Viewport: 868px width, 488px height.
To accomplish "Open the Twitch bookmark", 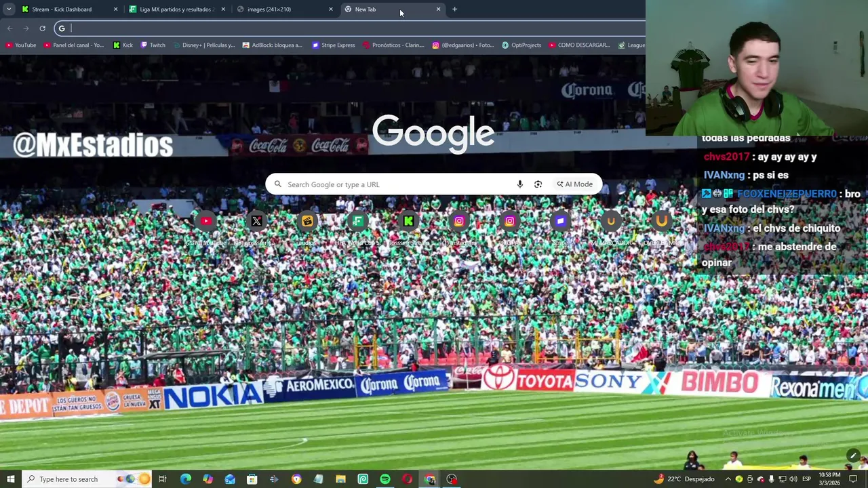I will tap(153, 45).
